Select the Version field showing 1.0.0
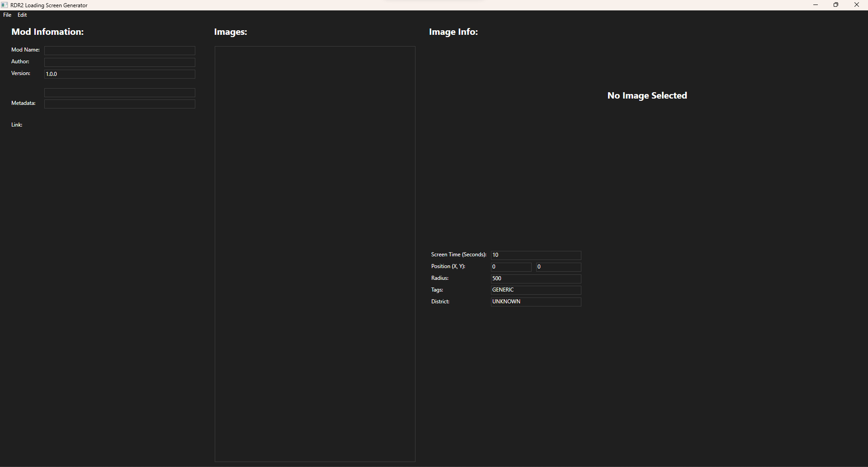Image resolution: width=868 pixels, height=467 pixels. (119, 74)
